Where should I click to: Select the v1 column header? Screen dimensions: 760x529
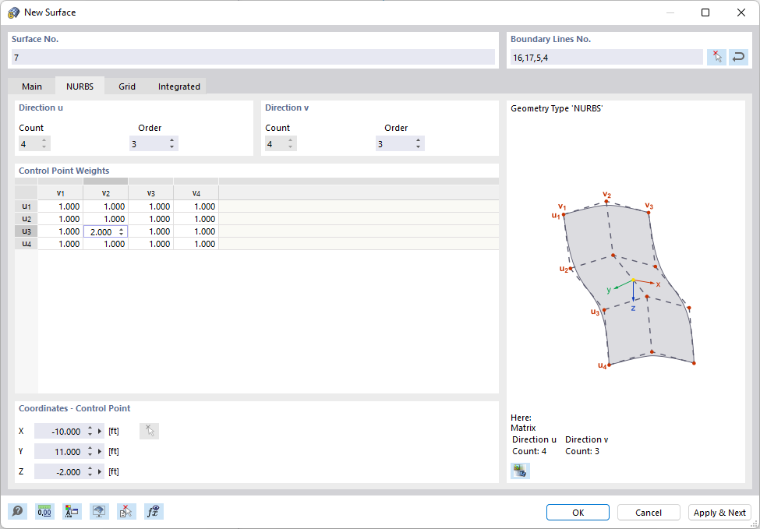click(x=61, y=193)
